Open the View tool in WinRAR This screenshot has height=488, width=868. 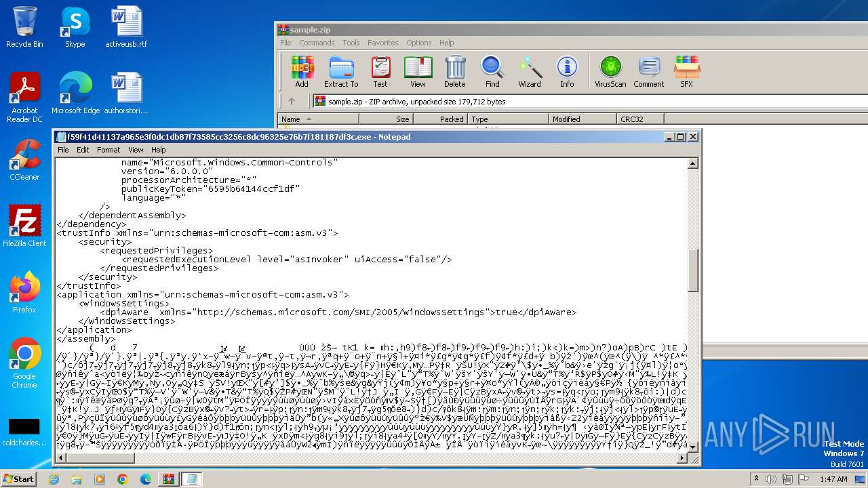[x=418, y=72]
